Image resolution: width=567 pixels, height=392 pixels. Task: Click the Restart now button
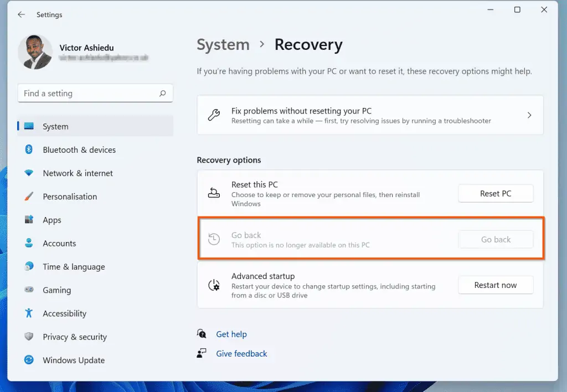pyautogui.click(x=495, y=285)
